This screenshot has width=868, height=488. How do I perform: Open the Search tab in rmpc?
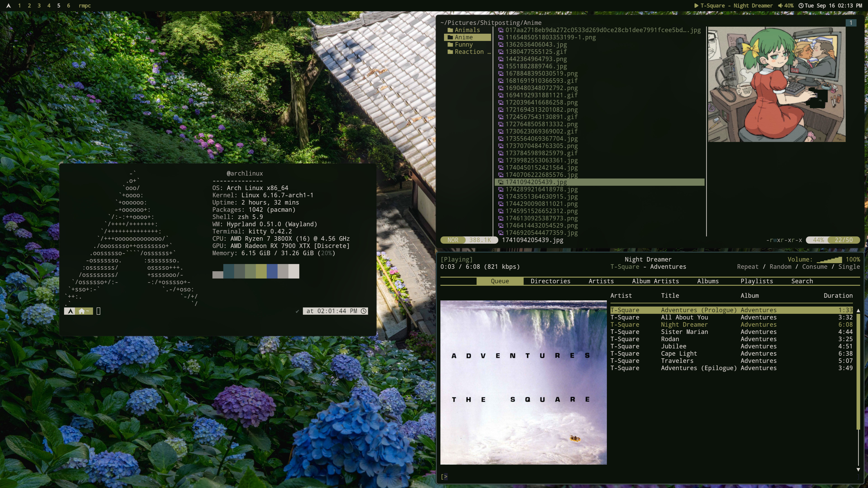pos(802,281)
